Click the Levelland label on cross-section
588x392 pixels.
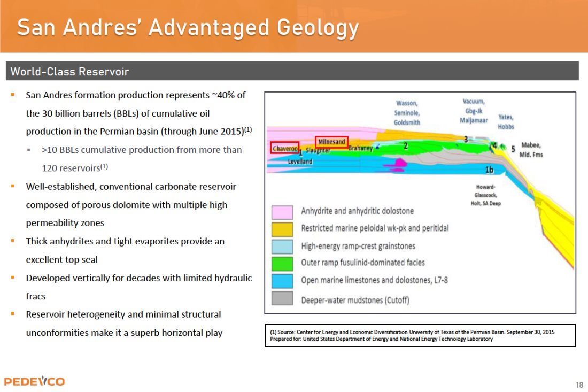coord(300,162)
